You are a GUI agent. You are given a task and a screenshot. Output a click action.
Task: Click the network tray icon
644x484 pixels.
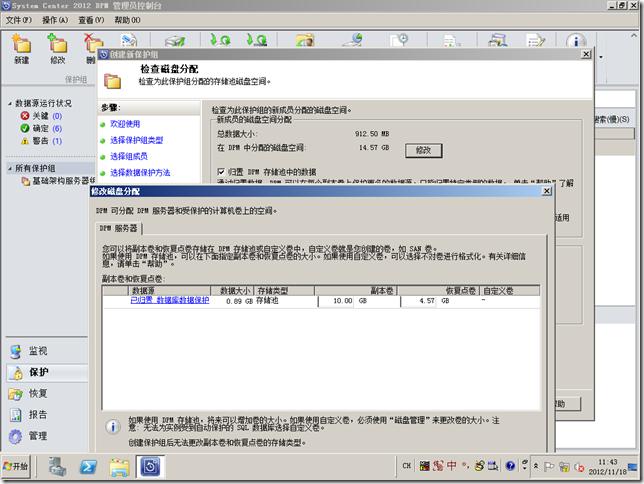coord(564,466)
